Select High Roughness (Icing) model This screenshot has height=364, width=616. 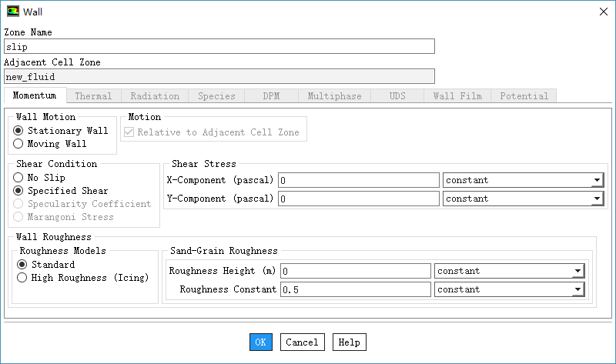(22, 278)
